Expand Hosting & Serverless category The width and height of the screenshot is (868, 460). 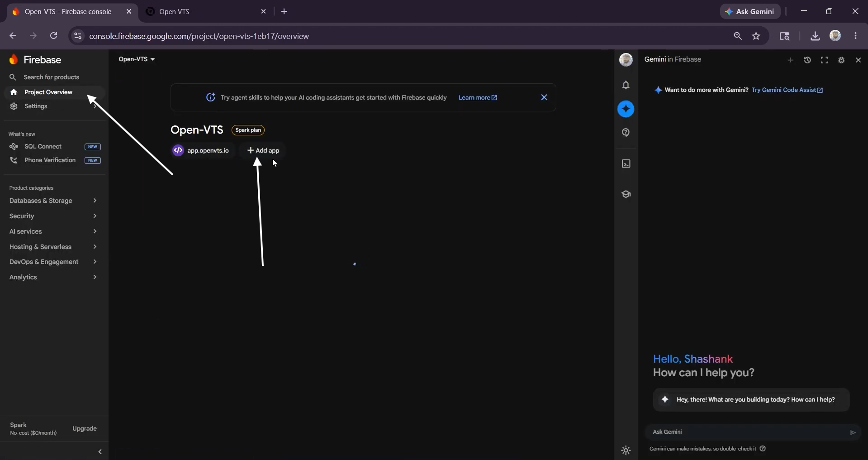point(53,247)
